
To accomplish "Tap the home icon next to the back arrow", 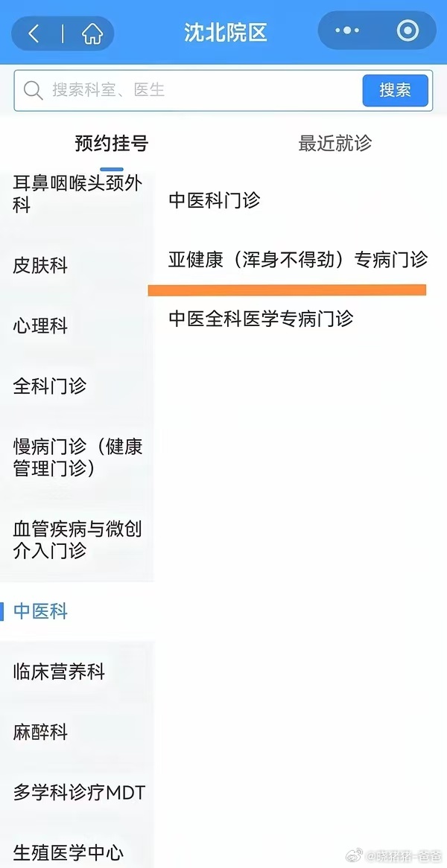I will coord(91,31).
